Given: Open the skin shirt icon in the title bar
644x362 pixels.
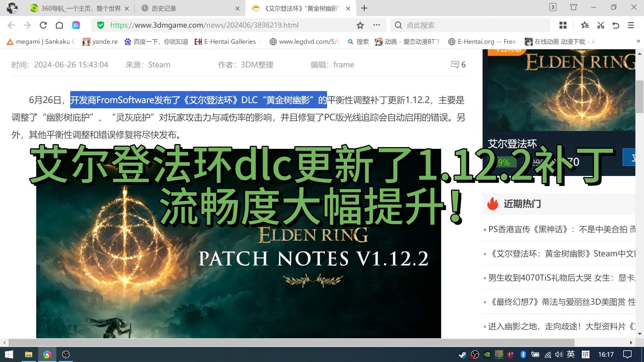Looking at the screenshot, I should [x=574, y=7].
